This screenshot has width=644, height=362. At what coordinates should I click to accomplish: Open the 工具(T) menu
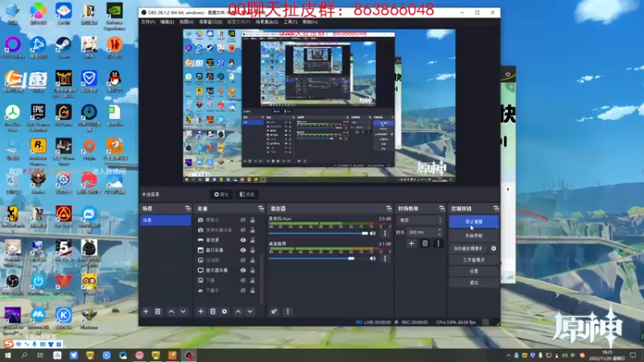pos(290,22)
